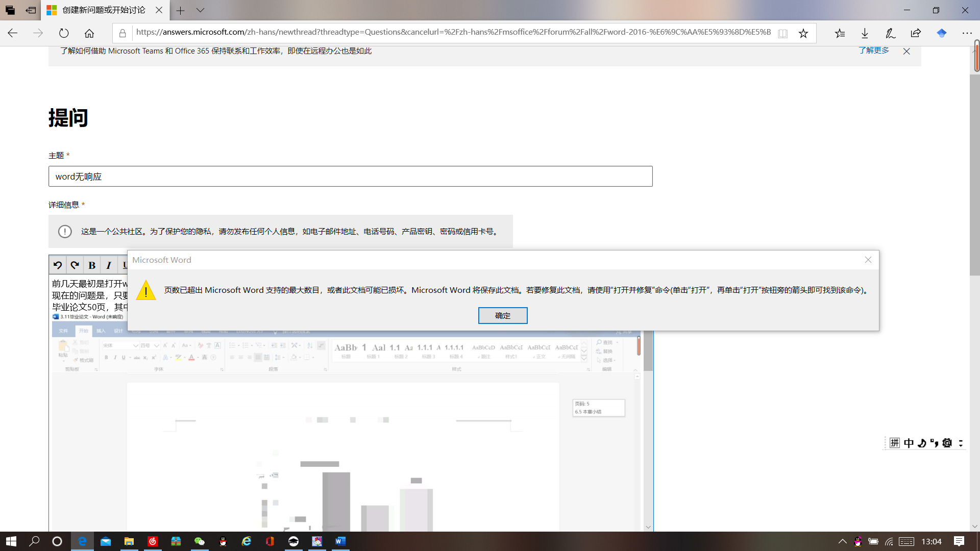Toggle Chinese input mode on taskbar
The width and height of the screenshot is (980, 551).
(x=908, y=443)
